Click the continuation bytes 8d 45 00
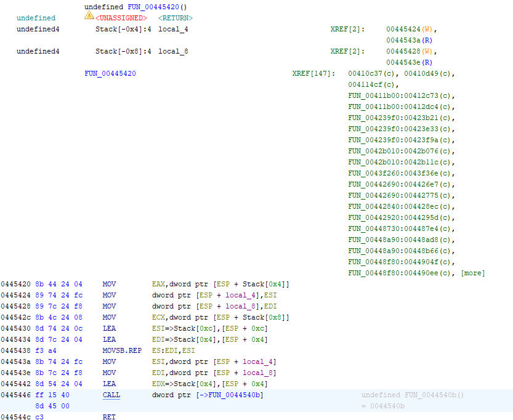This screenshot has height=420, width=513. pyautogui.click(x=52, y=406)
